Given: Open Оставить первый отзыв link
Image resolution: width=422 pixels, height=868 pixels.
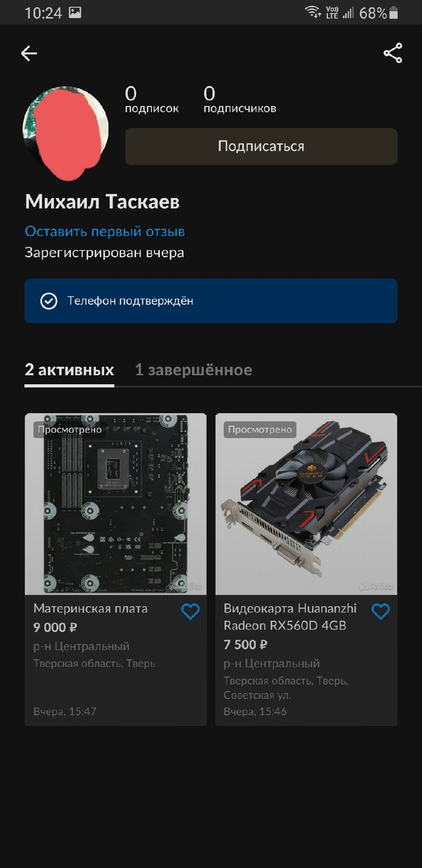Looking at the screenshot, I should tap(105, 231).
